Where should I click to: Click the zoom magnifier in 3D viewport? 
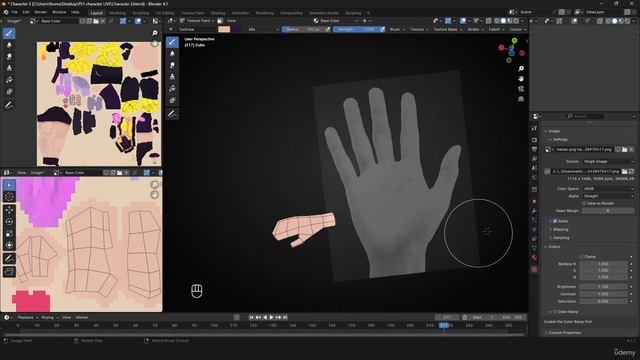tap(521, 69)
